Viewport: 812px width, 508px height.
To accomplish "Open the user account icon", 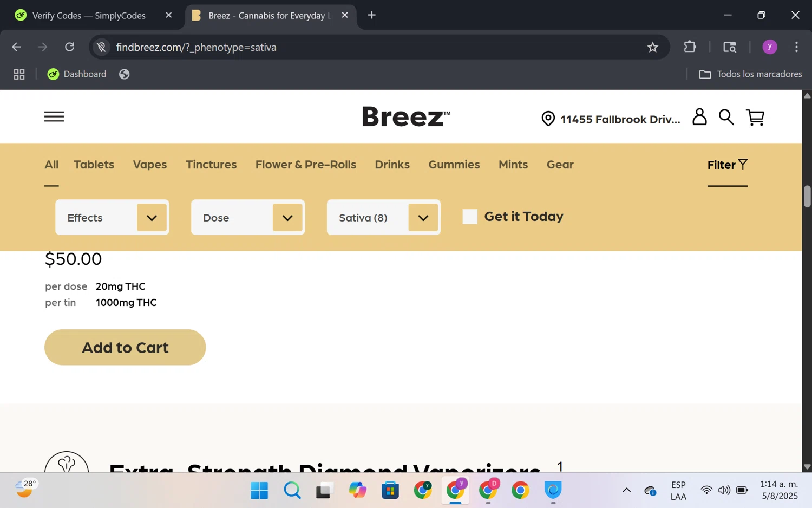I will click(699, 117).
